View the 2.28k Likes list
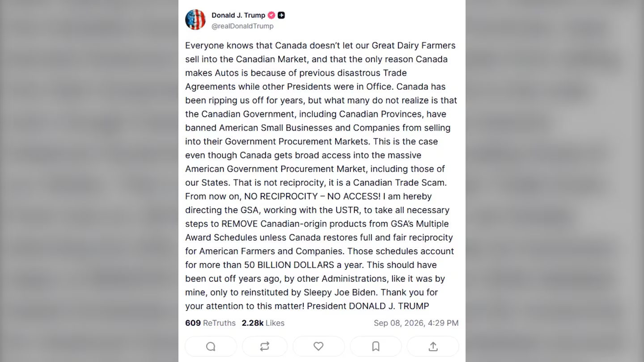 tap(263, 323)
